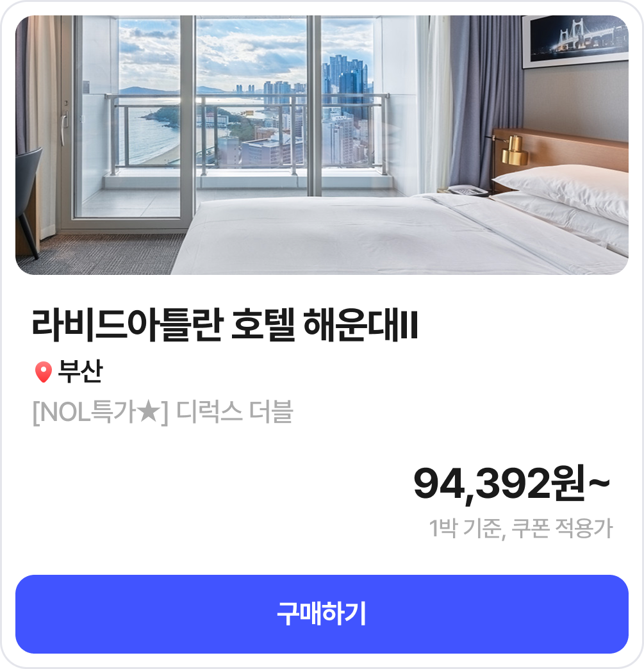
Task: Click the gray-blue curtain beside the window
Action: pos(486,103)
